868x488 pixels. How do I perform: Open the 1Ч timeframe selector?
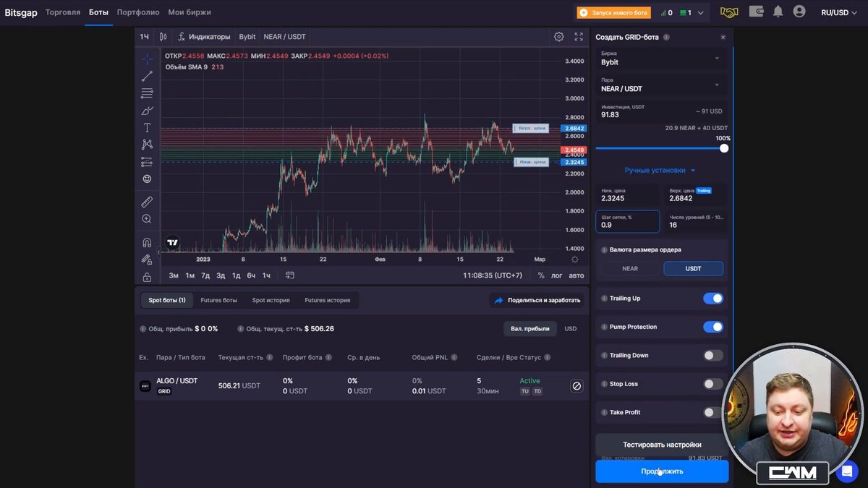click(145, 37)
